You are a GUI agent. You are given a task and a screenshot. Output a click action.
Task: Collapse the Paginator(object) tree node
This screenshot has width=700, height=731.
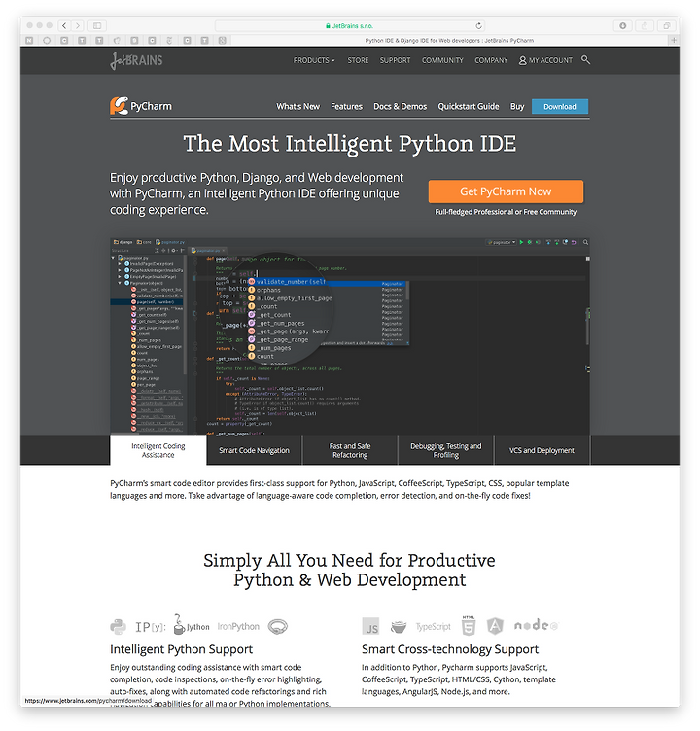click(120, 283)
